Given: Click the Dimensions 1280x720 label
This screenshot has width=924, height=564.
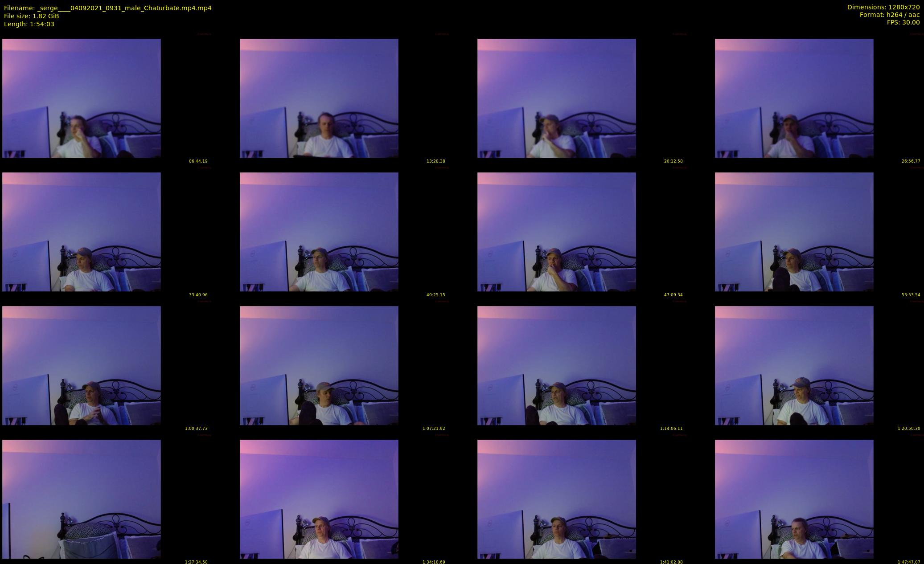Looking at the screenshot, I should pos(883,7).
